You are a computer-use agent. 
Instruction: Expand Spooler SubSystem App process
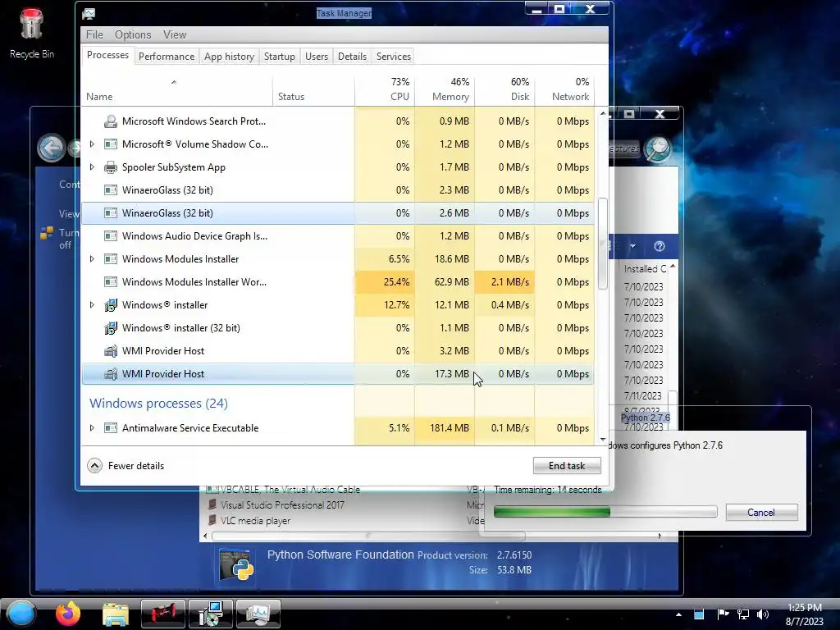tap(92, 167)
